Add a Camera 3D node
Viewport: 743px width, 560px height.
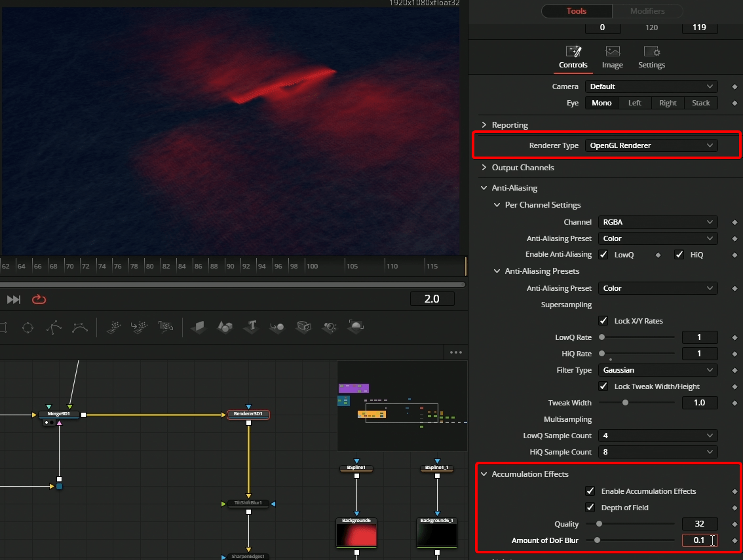pyautogui.click(x=304, y=326)
